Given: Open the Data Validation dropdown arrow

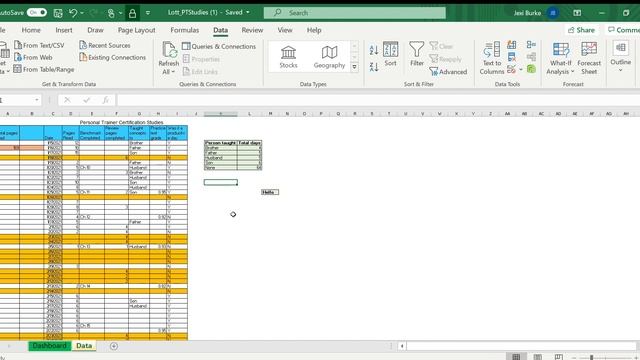Looking at the screenshot, I should tap(521, 69).
